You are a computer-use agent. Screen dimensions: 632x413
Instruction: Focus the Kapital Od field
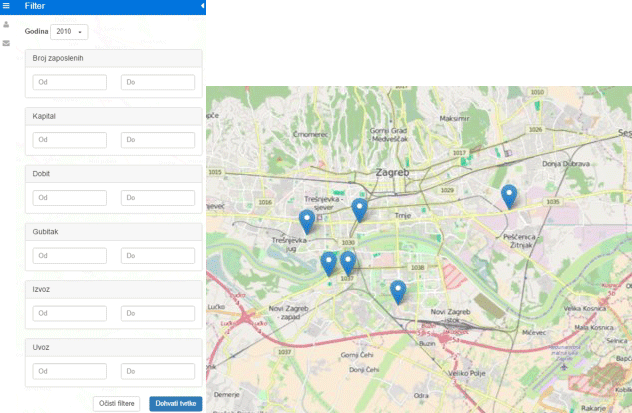(x=70, y=140)
